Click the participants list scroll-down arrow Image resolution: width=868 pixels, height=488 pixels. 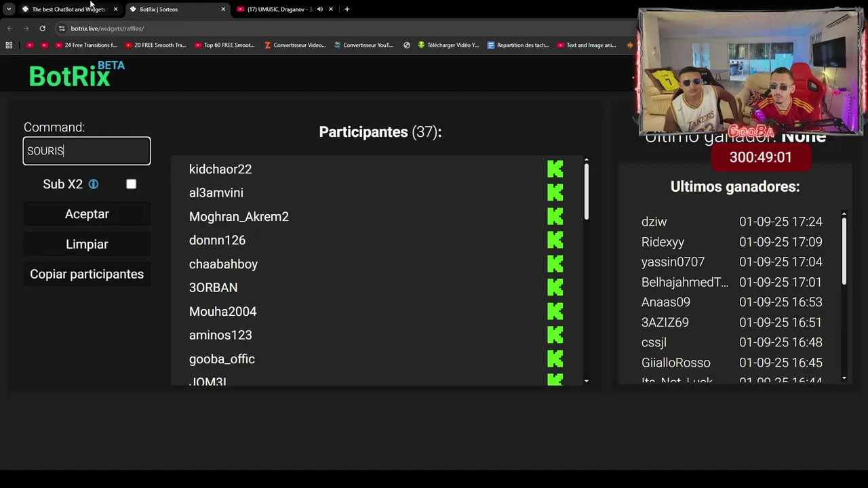587,382
